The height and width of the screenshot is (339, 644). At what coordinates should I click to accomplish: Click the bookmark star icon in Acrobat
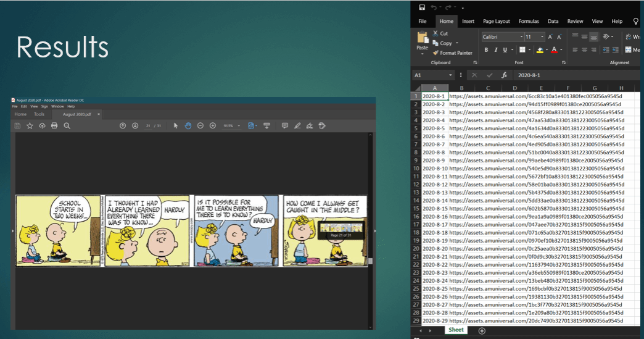pyautogui.click(x=30, y=126)
